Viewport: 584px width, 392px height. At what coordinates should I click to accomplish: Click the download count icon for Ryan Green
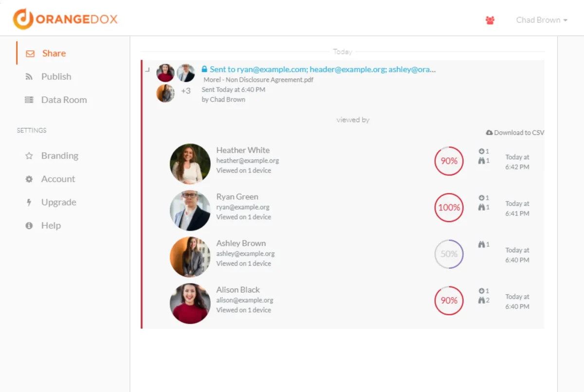481,198
